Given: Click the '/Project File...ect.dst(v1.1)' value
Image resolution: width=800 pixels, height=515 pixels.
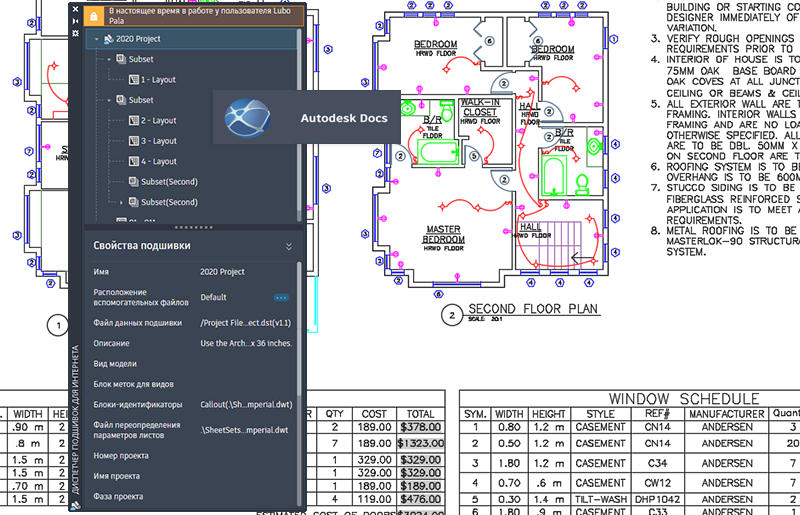Looking at the screenshot, I should [x=245, y=323].
